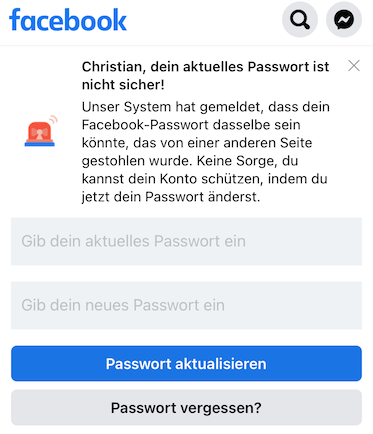Select the heading 'Christian, dein aktuelles Passwort'

(196, 67)
